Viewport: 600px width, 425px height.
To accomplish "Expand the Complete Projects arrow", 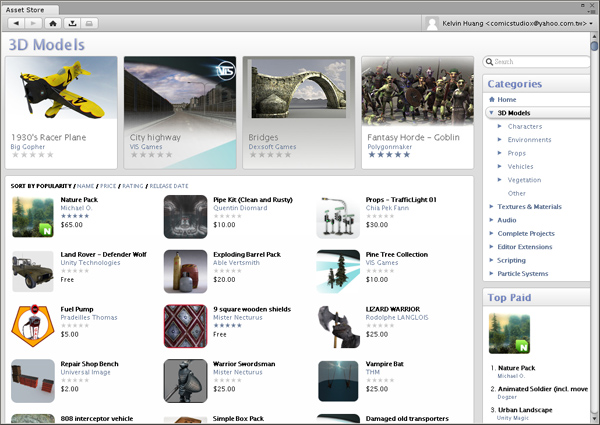I will tap(491, 233).
